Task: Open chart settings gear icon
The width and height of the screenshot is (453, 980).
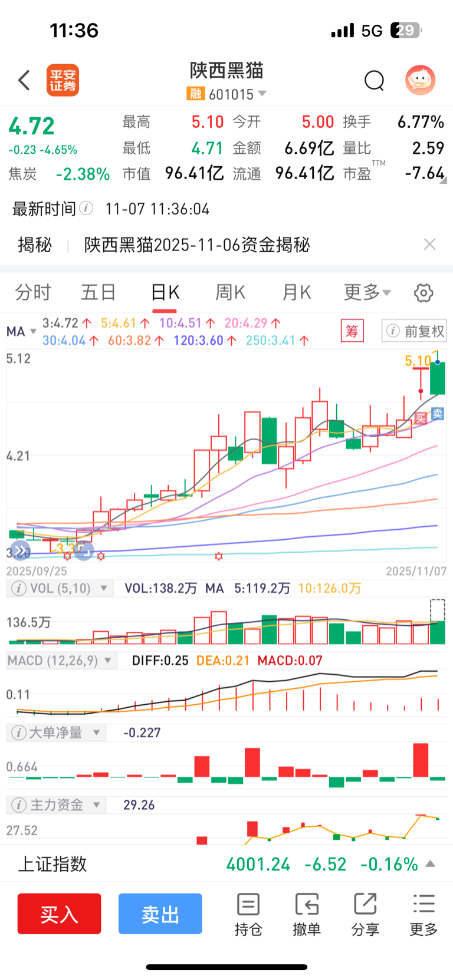Action: click(424, 293)
